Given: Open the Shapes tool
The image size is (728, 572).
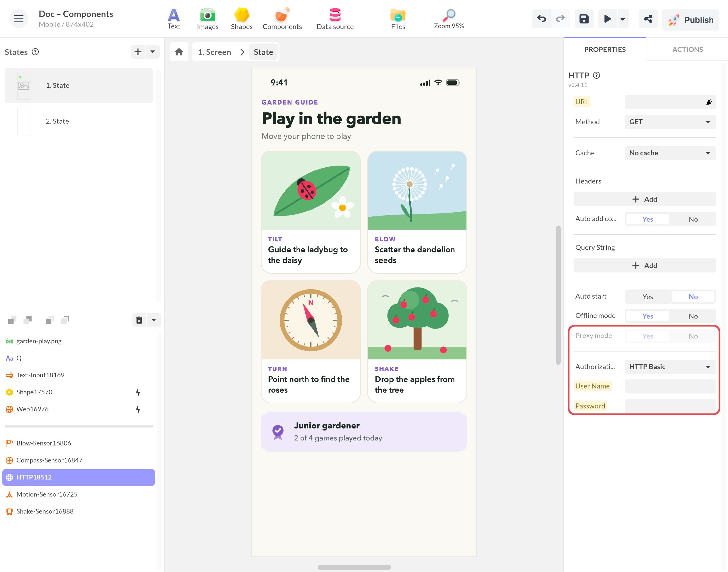Looking at the screenshot, I should tap(242, 19).
